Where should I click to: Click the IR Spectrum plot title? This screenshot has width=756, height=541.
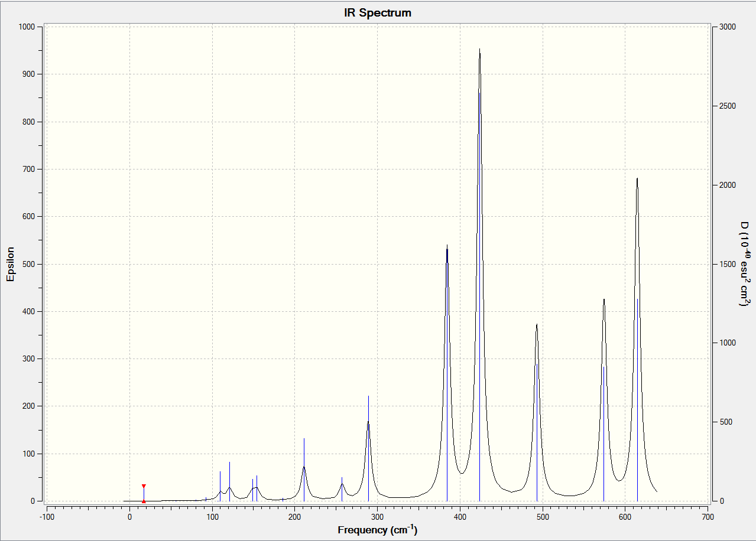378,12
